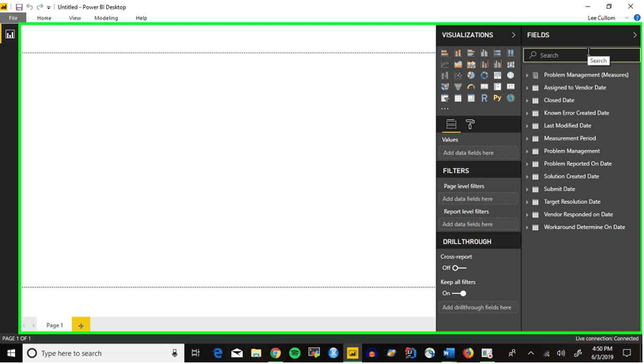Viewport: 644px width, 364px height.
Task: Select the Map globe visual
Action: (510, 76)
